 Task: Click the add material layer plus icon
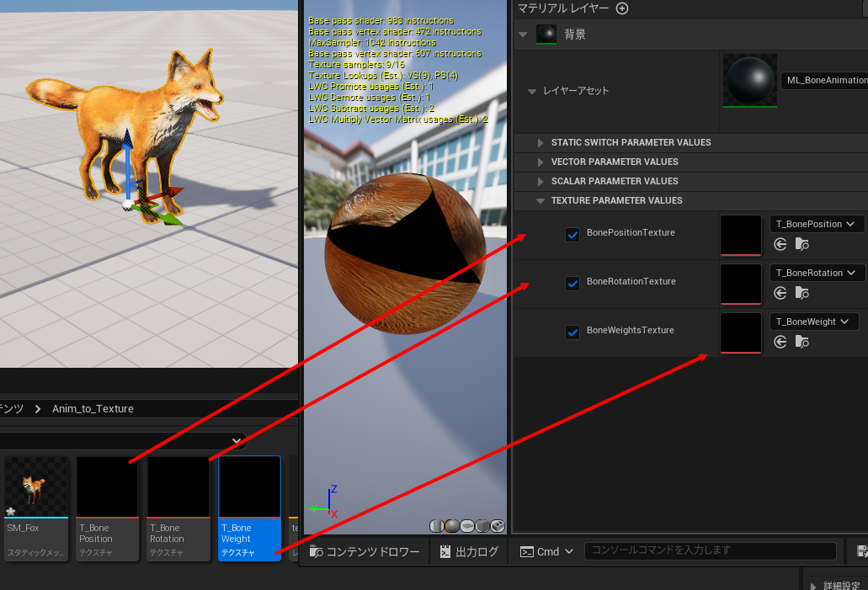click(622, 8)
